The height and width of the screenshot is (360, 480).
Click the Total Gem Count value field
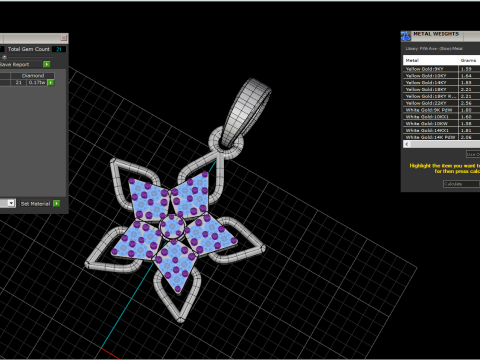click(x=59, y=49)
